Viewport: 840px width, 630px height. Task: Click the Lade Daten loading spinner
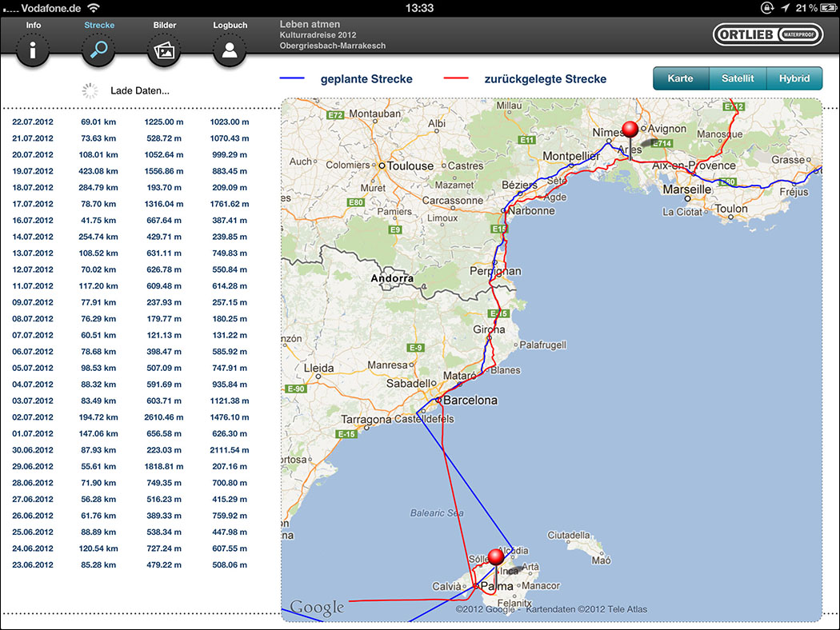click(x=90, y=90)
